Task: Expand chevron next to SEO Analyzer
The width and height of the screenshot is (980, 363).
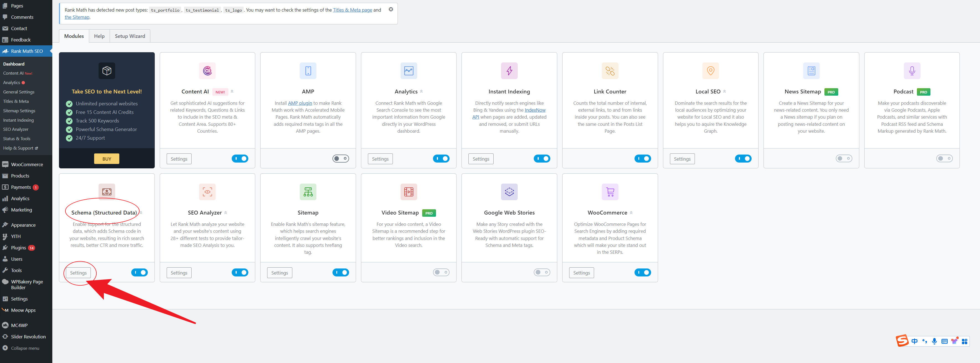Action: point(226,213)
